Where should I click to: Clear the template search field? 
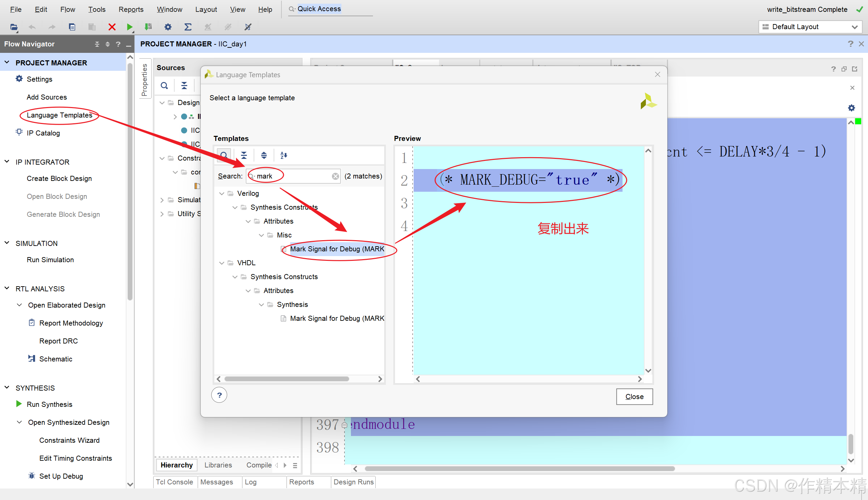click(335, 176)
